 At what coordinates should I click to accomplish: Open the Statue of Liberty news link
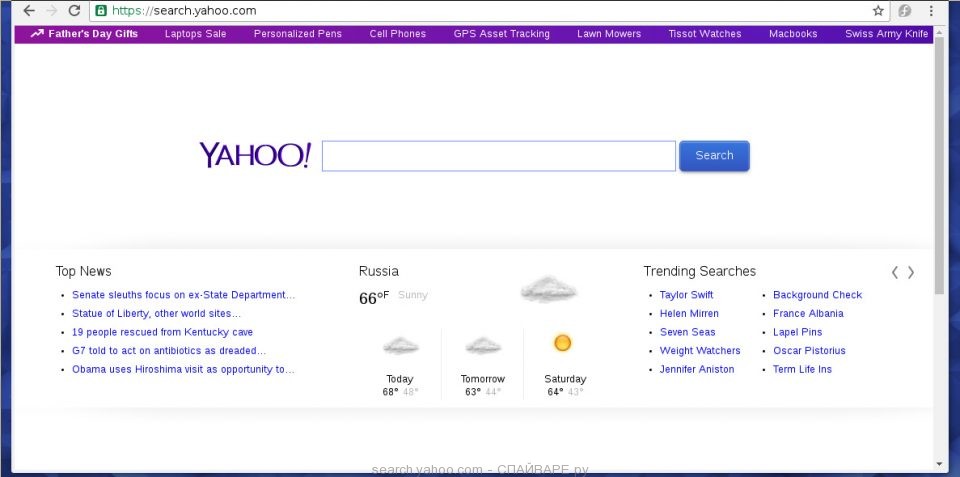[156, 313]
